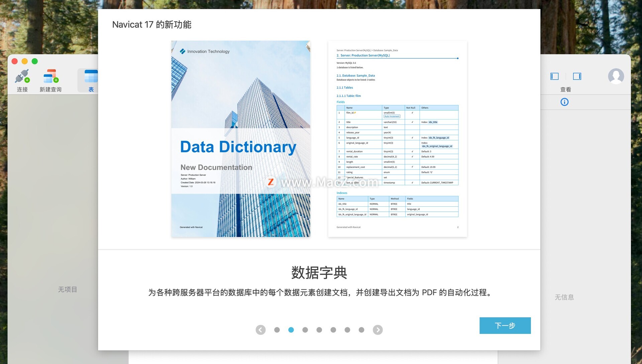
Task: Open the Server Production document page thumbnail
Action: pyautogui.click(x=398, y=139)
